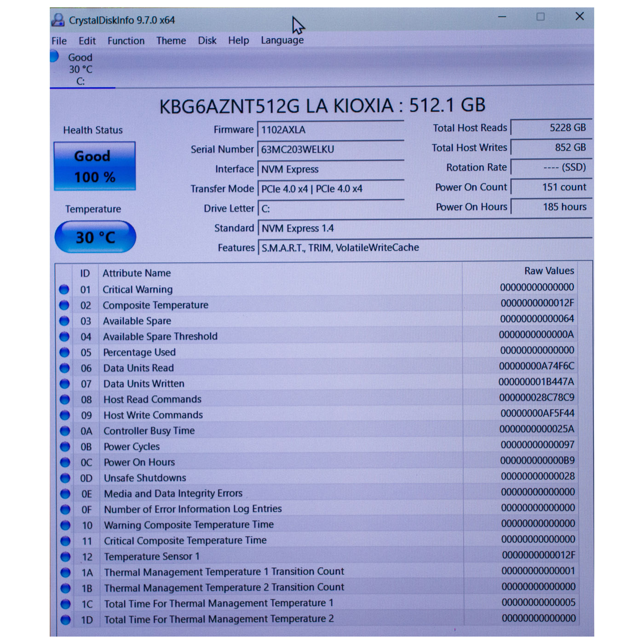Click the blue dot beside Temperature Sensor 1

tap(65, 557)
